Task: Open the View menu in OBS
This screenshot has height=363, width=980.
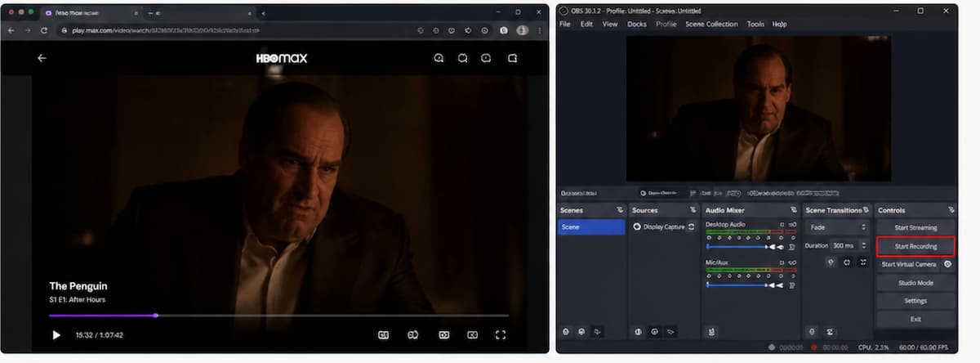Action: coord(610,25)
